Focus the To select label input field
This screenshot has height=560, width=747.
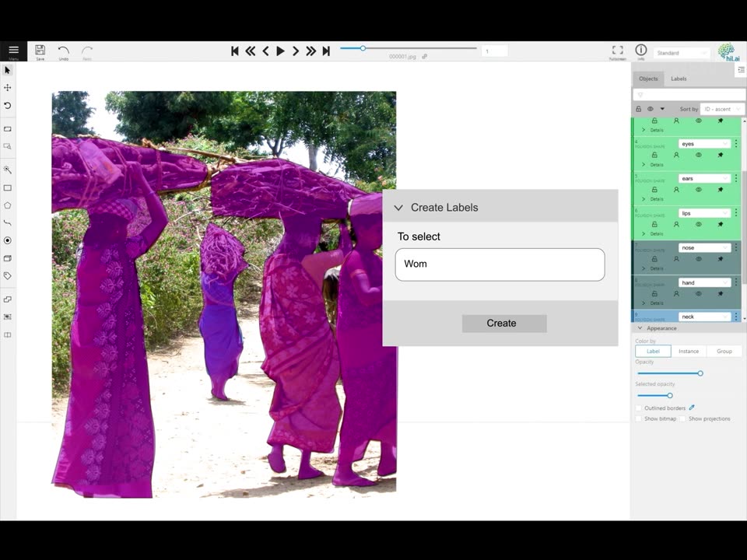[x=500, y=264]
